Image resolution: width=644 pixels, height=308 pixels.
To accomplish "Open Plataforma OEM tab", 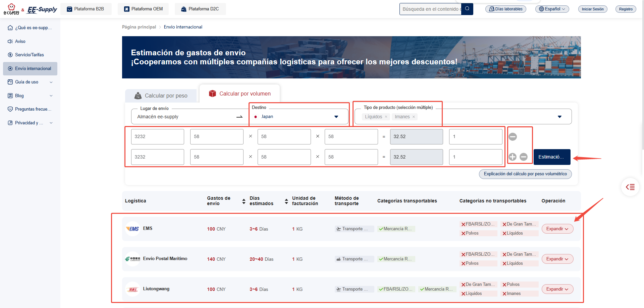I will click(x=143, y=9).
